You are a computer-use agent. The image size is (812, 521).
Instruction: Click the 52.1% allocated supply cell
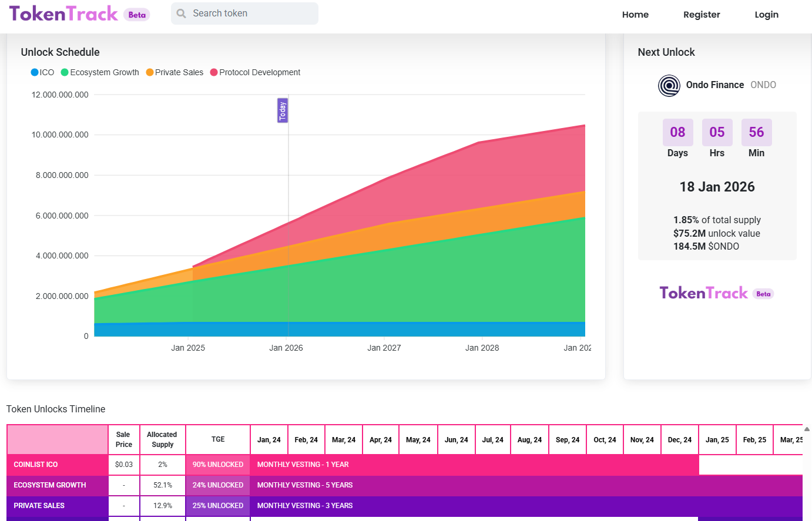tap(162, 485)
